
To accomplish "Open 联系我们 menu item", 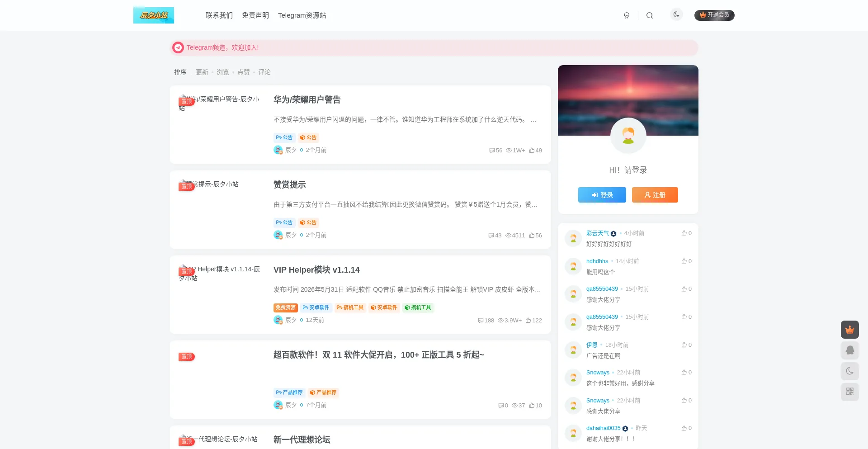I will tap(219, 15).
